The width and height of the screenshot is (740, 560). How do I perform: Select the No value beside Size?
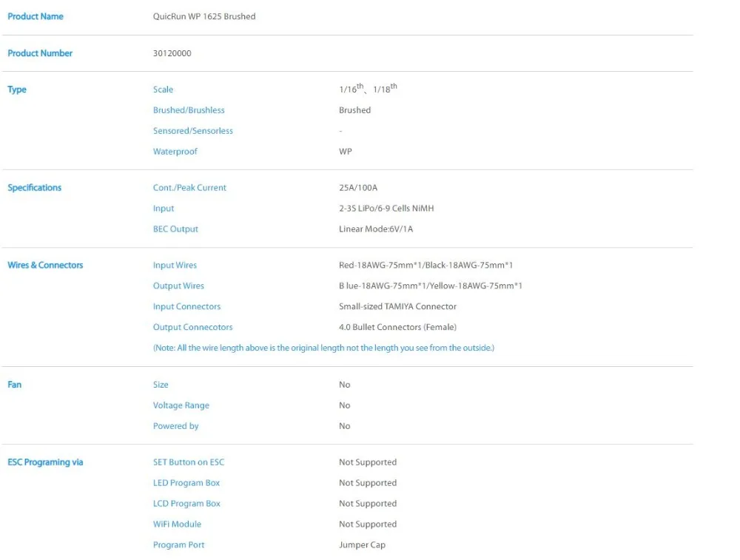click(x=345, y=385)
